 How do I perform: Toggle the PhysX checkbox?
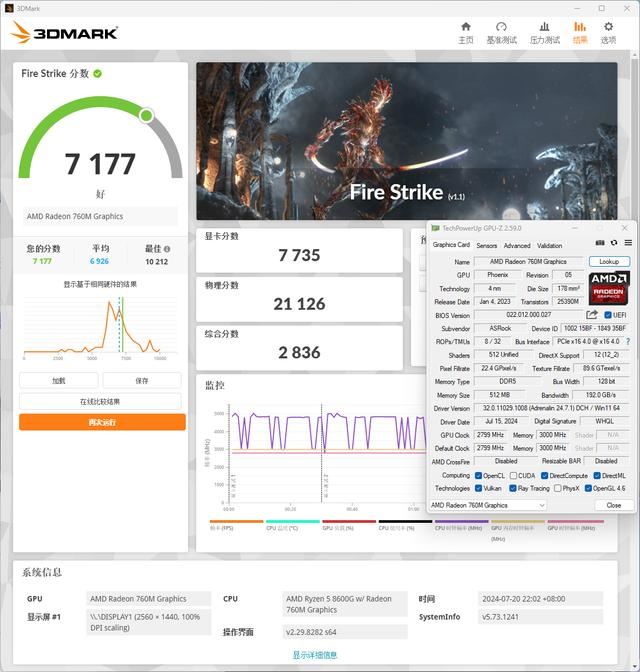(559, 488)
